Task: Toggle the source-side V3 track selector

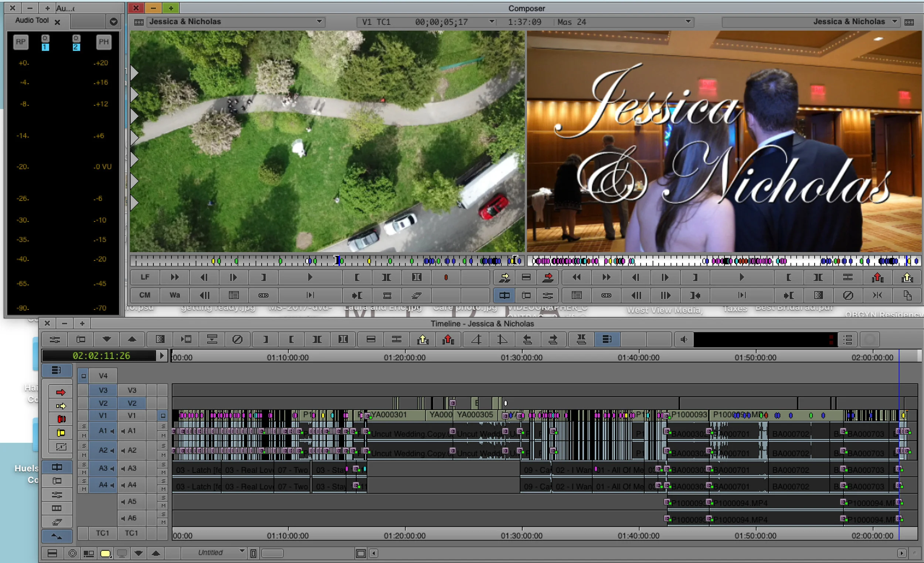Action: pos(103,390)
